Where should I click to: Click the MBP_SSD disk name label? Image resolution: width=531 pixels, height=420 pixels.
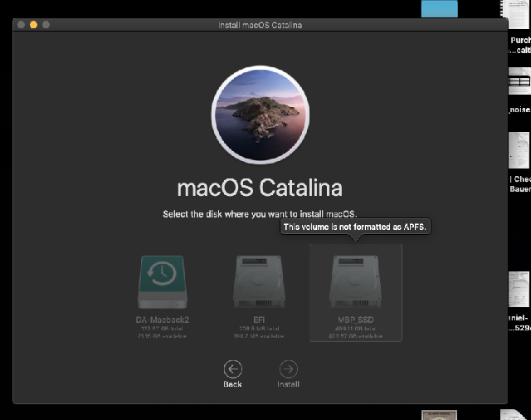(x=356, y=320)
